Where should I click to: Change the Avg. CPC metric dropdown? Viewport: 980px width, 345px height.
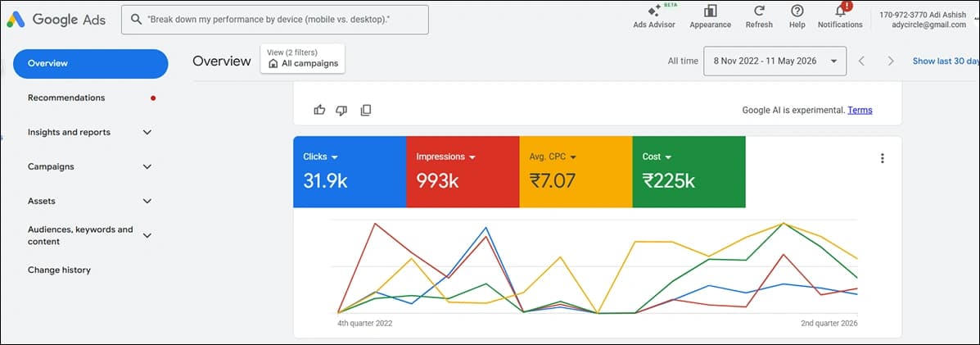coord(553,157)
